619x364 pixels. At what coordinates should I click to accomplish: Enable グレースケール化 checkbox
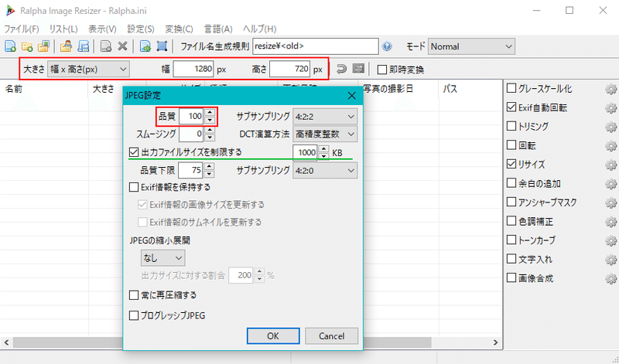tap(511, 88)
